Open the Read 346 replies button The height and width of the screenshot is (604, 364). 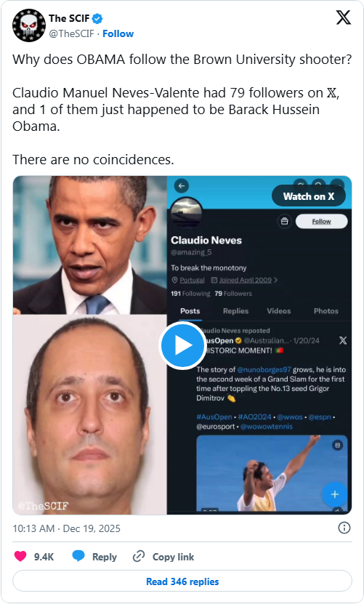(182, 581)
